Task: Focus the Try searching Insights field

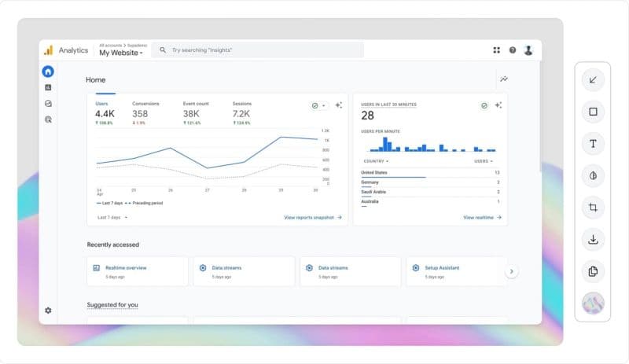Action: (x=258, y=50)
